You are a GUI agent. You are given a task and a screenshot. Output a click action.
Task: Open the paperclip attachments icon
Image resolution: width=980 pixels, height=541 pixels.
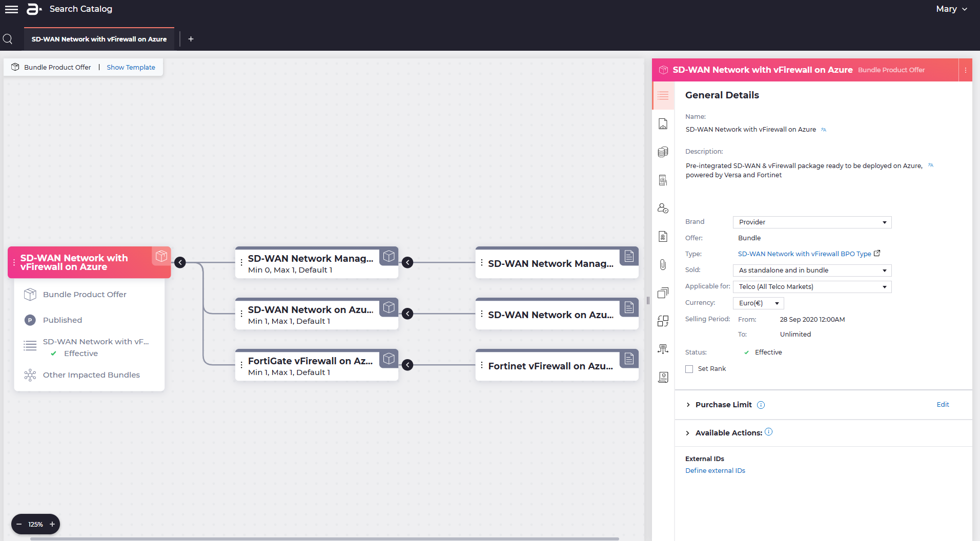pyautogui.click(x=663, y=264)
